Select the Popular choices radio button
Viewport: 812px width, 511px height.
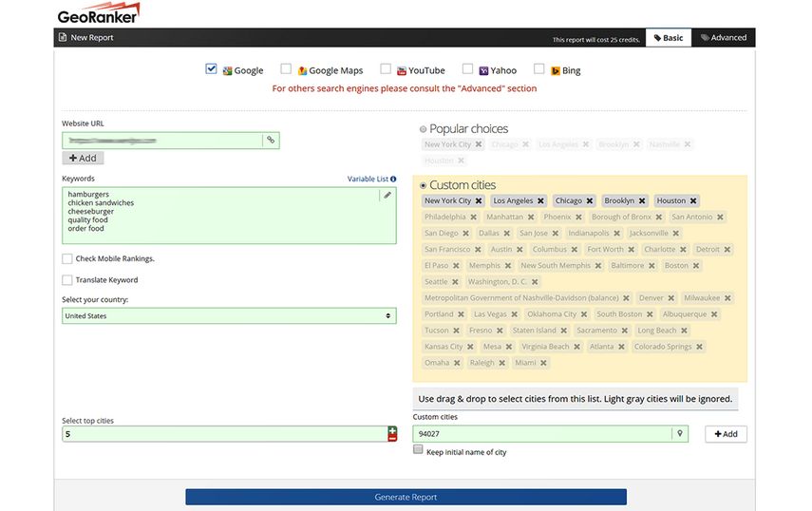tap(423, 129)
